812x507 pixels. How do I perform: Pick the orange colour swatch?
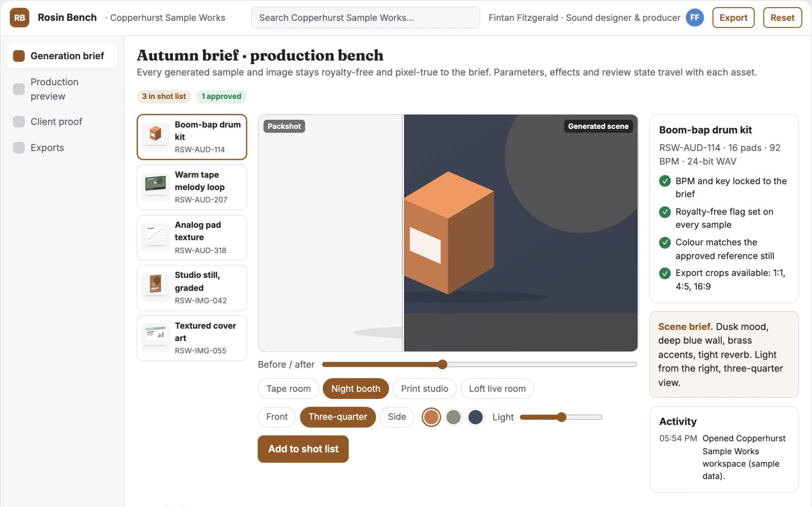[431, 417]
